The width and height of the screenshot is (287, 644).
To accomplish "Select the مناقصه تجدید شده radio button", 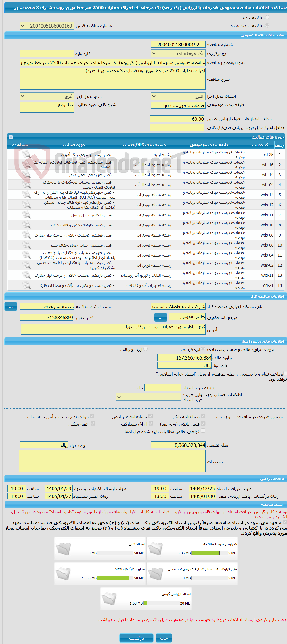I will click(x=267, y=26).
